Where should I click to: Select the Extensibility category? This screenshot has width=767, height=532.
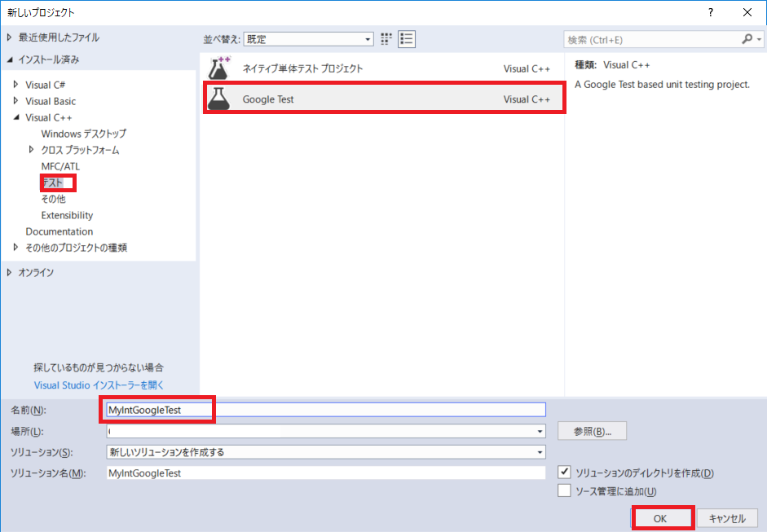click(67, 215)
